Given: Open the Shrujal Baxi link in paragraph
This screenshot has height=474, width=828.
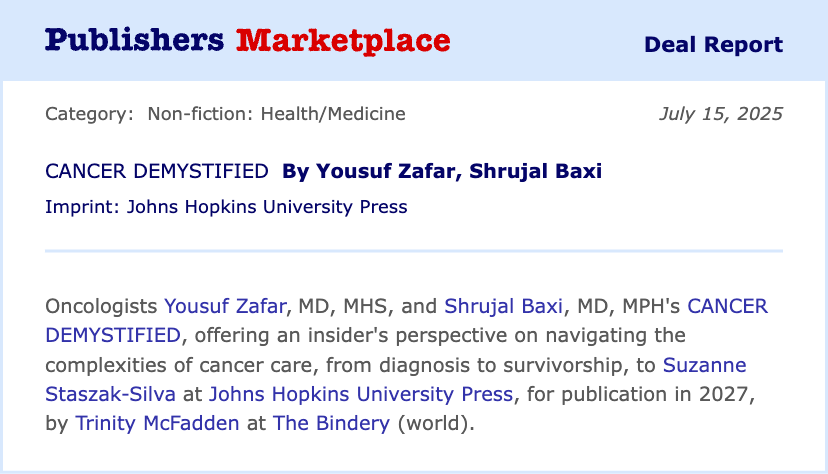Looking at the screenshot, I should coord(503,306).
